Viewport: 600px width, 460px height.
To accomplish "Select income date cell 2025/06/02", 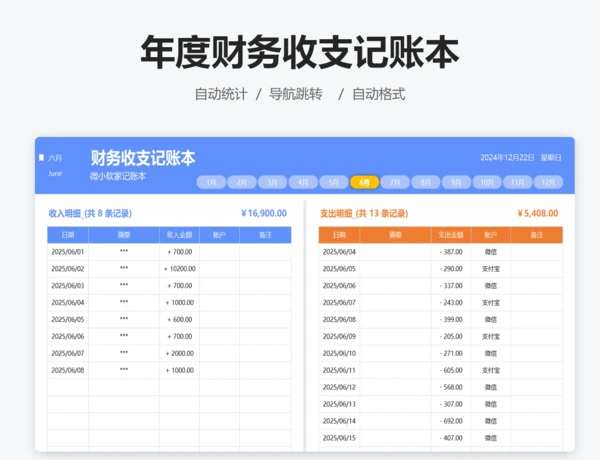I will click(x=68, y=269).
